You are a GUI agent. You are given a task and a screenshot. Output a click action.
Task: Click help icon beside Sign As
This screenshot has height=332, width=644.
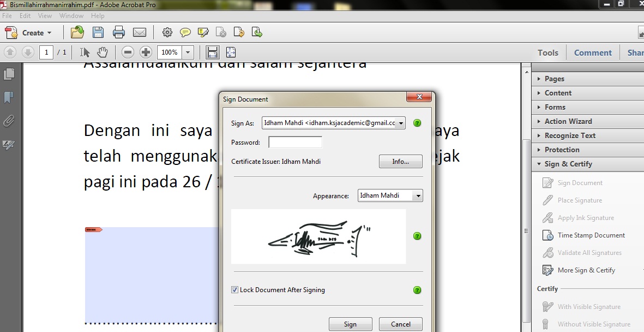417,123
